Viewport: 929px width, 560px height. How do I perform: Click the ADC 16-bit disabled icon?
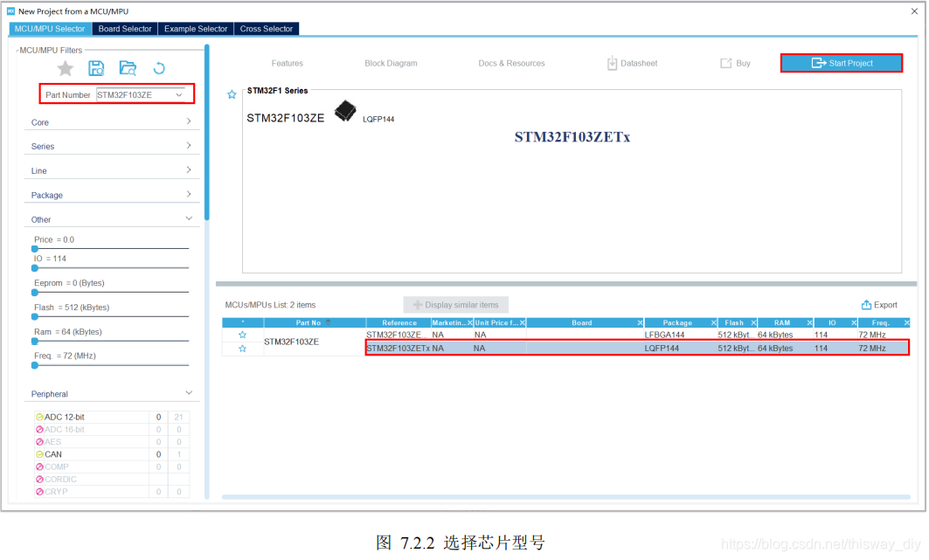(x=39, y=430)
